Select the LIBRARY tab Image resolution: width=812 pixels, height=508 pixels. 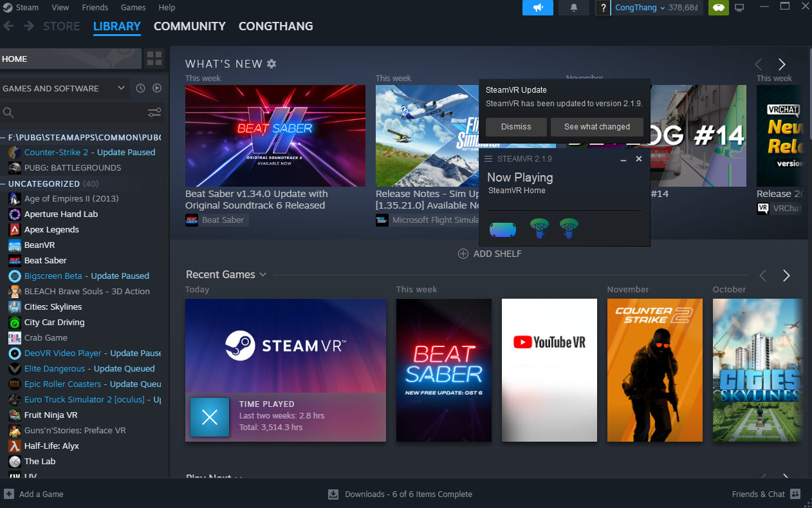point(117,26)
